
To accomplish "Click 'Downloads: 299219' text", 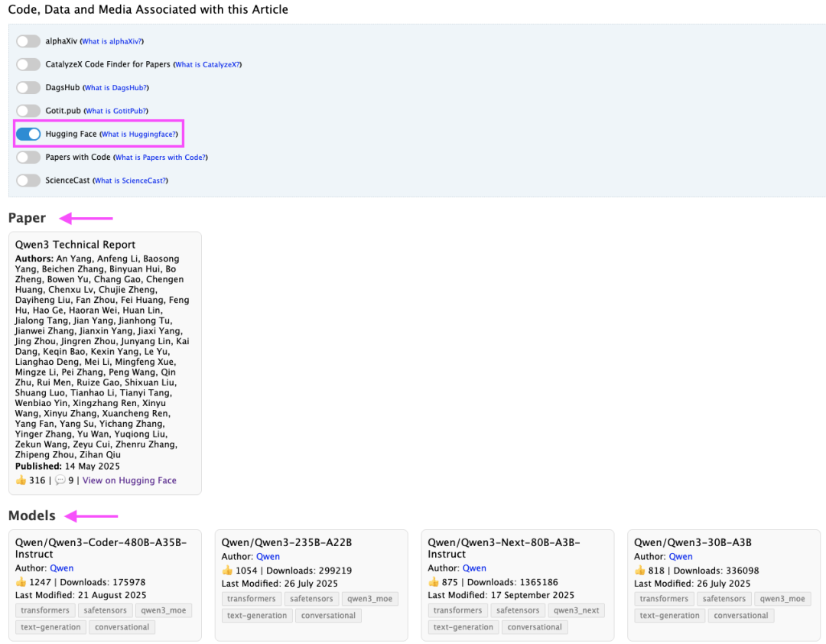I will (x=309, y=571).
